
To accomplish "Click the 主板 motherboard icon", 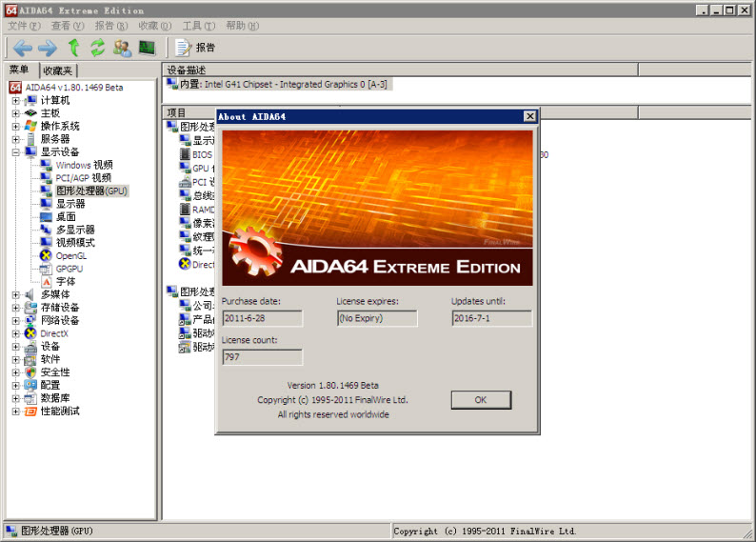I will [30, 113].
